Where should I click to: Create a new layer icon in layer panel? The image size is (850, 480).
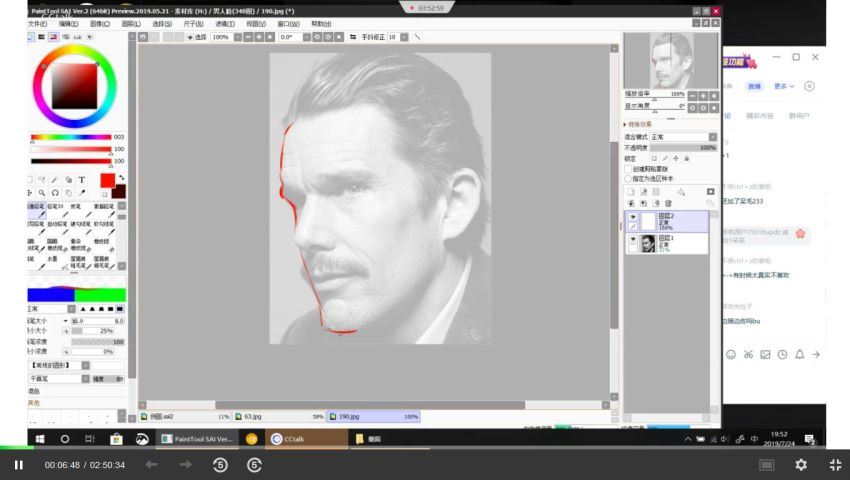pyautogui.click(x=631, y=192)
